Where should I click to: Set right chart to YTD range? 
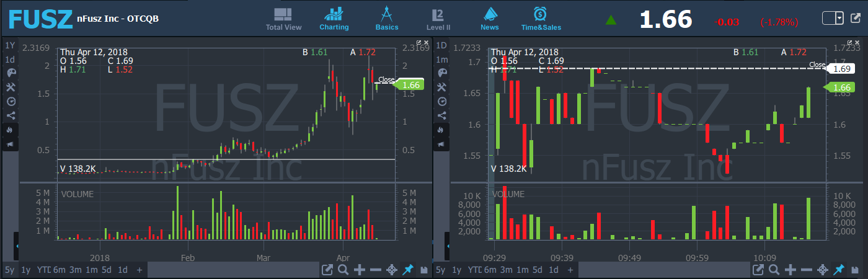click(x=474, y=270)
